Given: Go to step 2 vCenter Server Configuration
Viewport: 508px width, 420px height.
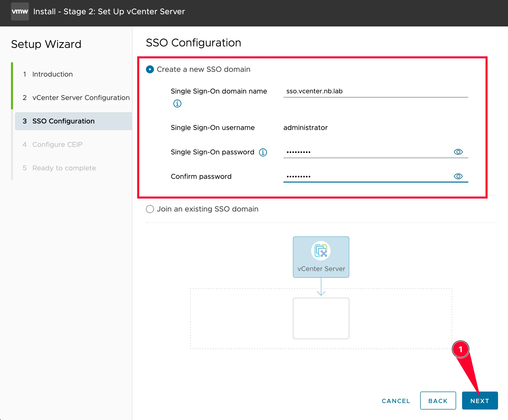Looking at the screenshot, I should tap(76, 98).
